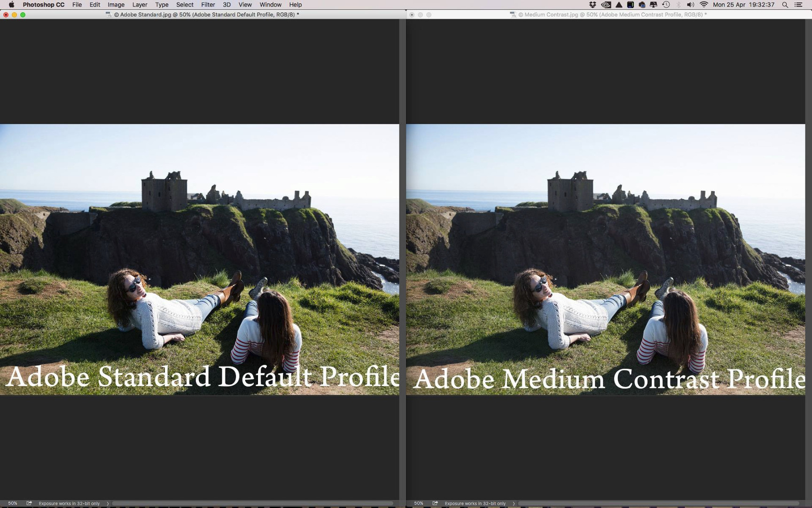The width and height of the screenshot is (812, 508).
Task: Open Notification Center
Action: pyautogui.click(x=798, y=5)
